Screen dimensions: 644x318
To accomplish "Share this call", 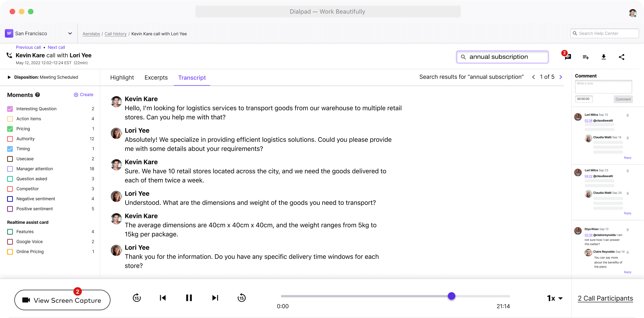I will [622, 57].
